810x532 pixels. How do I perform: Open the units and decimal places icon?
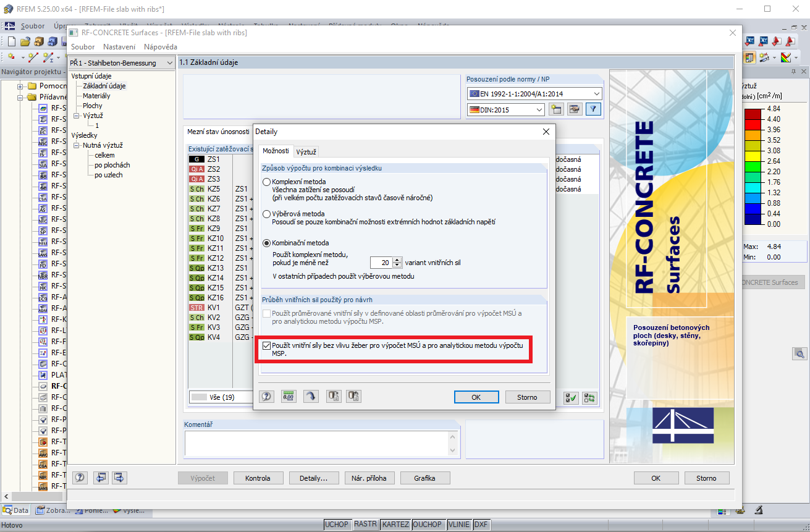pyautogui.click(x=289, y=397)
